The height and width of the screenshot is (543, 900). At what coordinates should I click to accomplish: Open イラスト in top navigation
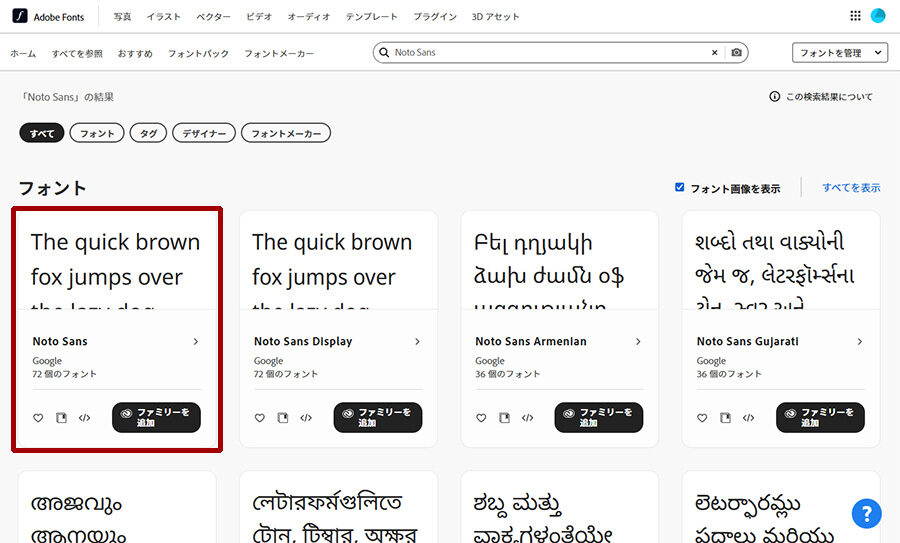click(164, 17)
